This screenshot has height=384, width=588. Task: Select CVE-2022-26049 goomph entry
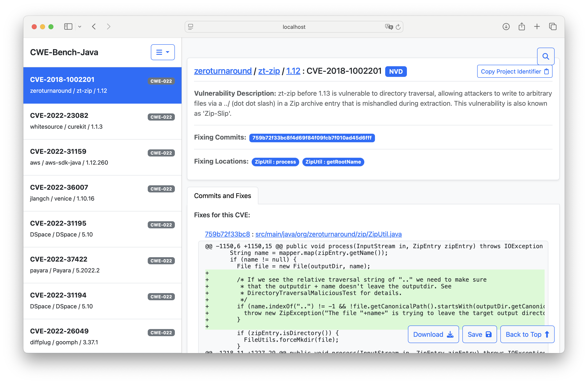[102, 336]
